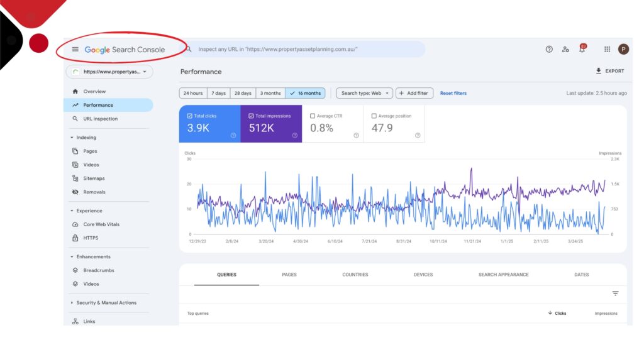644x362 pixels.
Task: Click the Reset filters link
Action: 453,93
